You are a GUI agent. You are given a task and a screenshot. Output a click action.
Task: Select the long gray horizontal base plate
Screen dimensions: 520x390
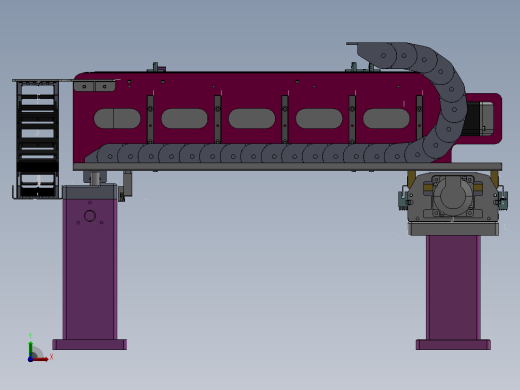point(287,167)
